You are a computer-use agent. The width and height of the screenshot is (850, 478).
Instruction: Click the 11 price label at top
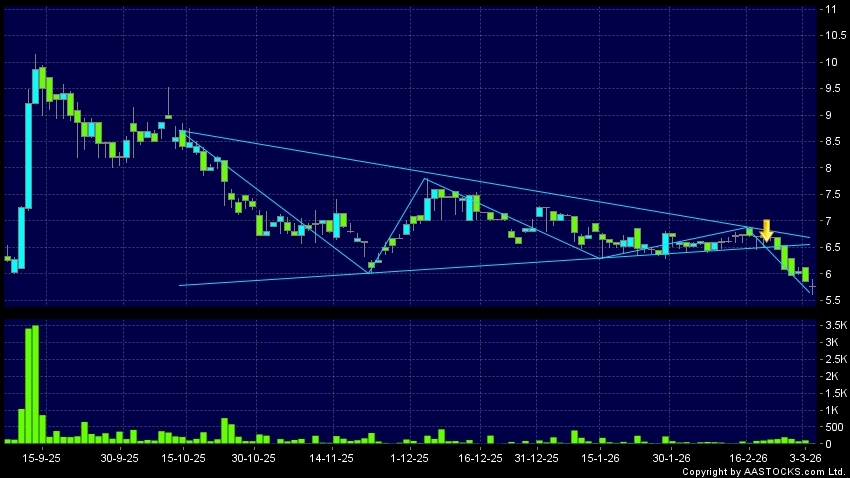[828, 9]
